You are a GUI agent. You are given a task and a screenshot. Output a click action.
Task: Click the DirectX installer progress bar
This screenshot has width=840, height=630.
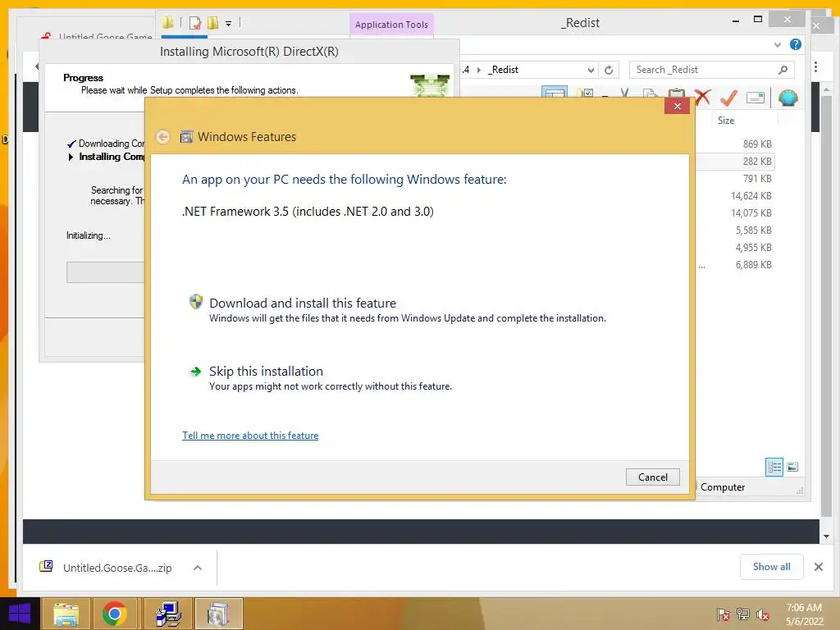coord(106,272)
